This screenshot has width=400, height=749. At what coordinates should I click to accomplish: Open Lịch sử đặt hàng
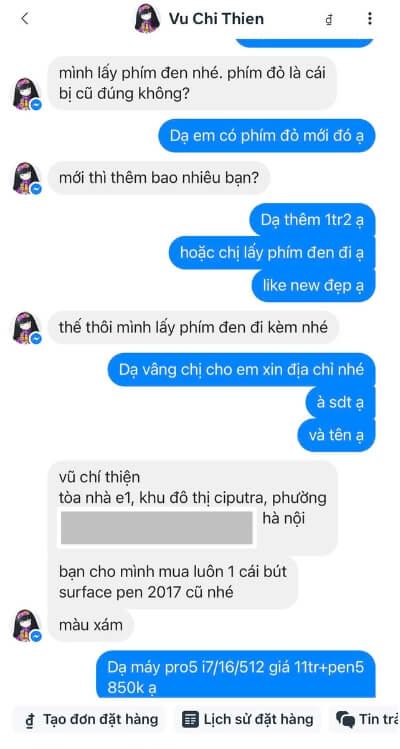click(x=248, y=719)
